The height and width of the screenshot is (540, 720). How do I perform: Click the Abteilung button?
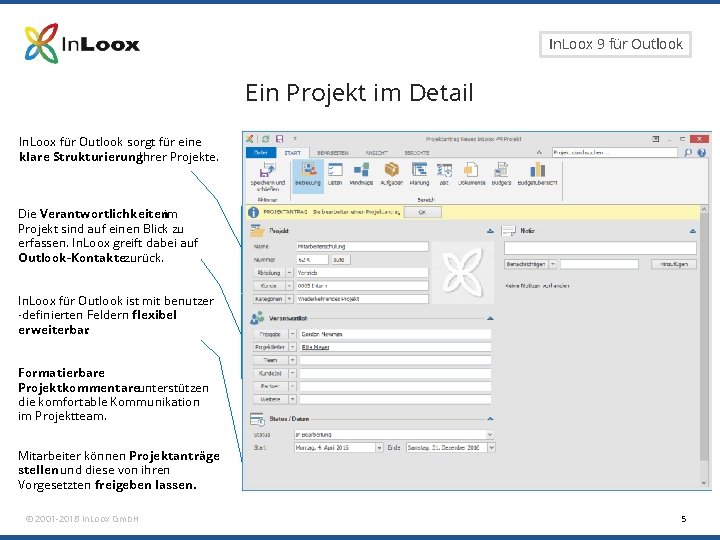coord(269,273)
